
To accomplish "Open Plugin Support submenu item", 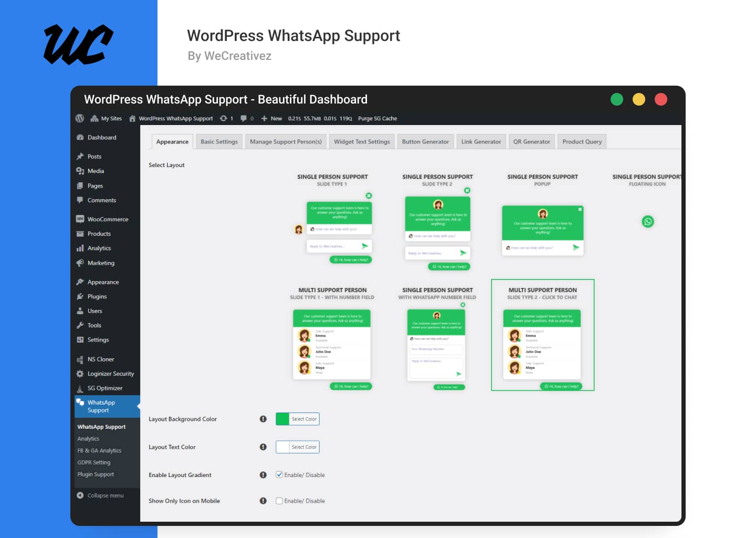I will (x=96, y=474).
